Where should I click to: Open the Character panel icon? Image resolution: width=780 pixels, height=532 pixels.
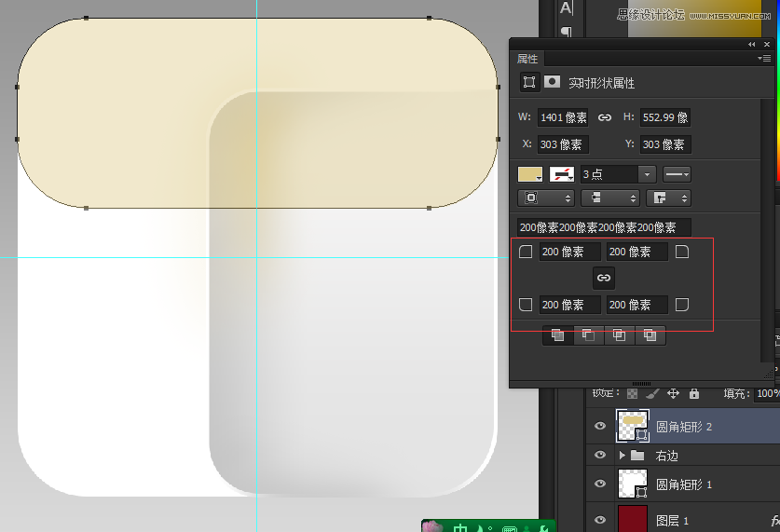pos(566,8)
